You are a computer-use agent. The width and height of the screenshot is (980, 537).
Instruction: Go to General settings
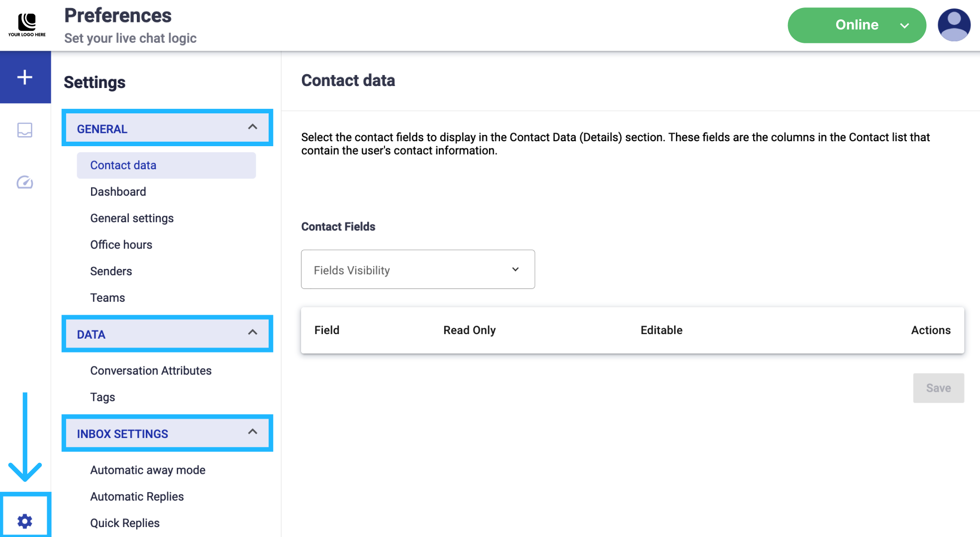click(132, 218)
